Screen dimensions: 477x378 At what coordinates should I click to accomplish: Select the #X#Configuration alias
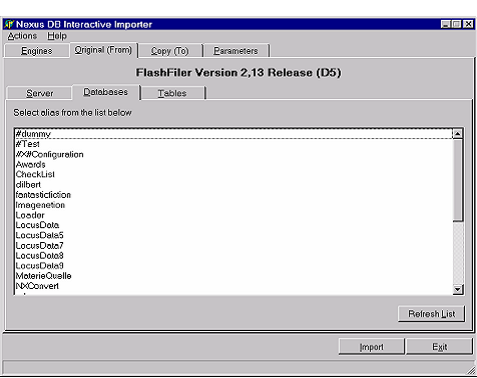234,154
